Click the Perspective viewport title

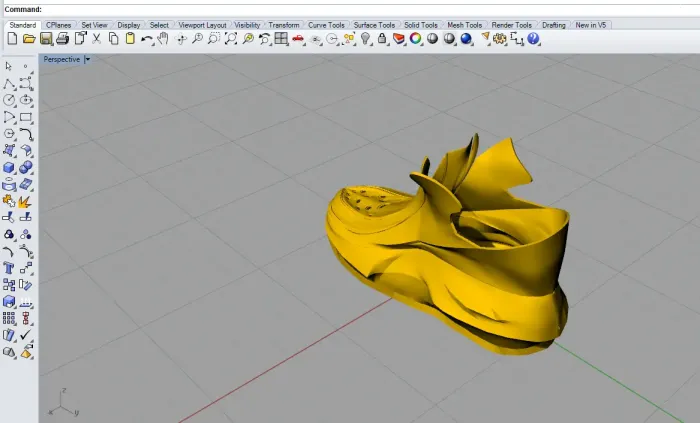click(x=62, y=59)
